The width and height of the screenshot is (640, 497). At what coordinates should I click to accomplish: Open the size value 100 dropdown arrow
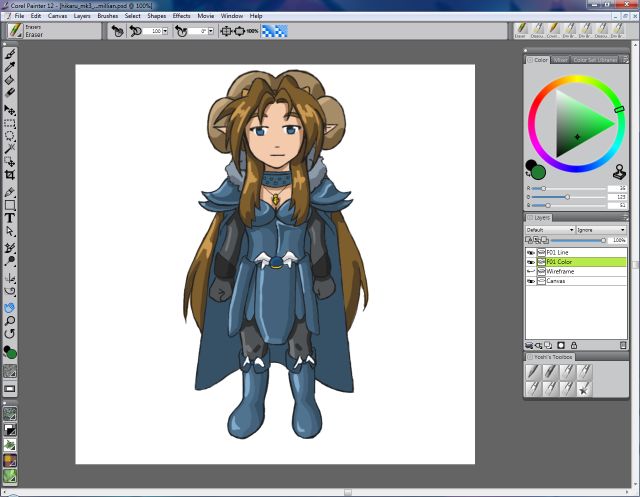[165, 31]
